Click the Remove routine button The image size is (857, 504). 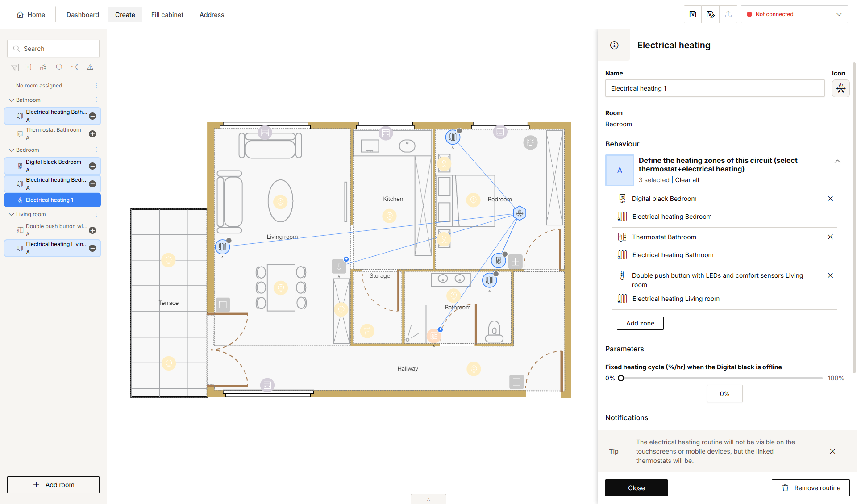point(811,488)
